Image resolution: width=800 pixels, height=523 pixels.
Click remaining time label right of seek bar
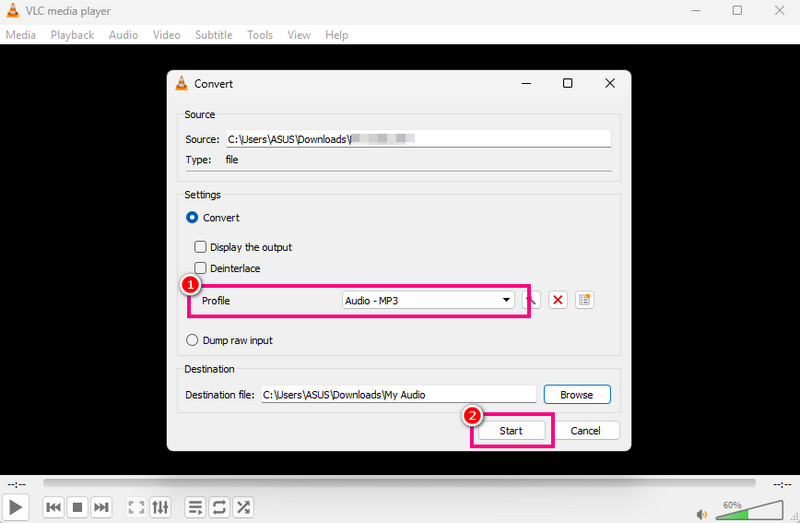click(x=782, y=484)
